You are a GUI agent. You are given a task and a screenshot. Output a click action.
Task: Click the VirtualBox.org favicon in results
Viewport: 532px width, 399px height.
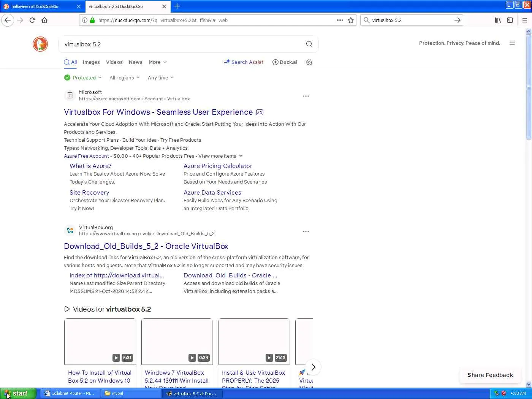point(70,230)
